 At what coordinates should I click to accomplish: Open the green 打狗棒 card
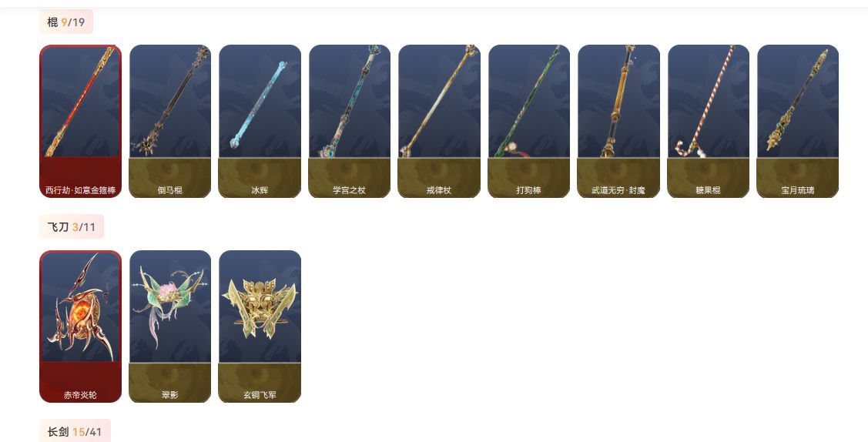click(x=528, y=121)
